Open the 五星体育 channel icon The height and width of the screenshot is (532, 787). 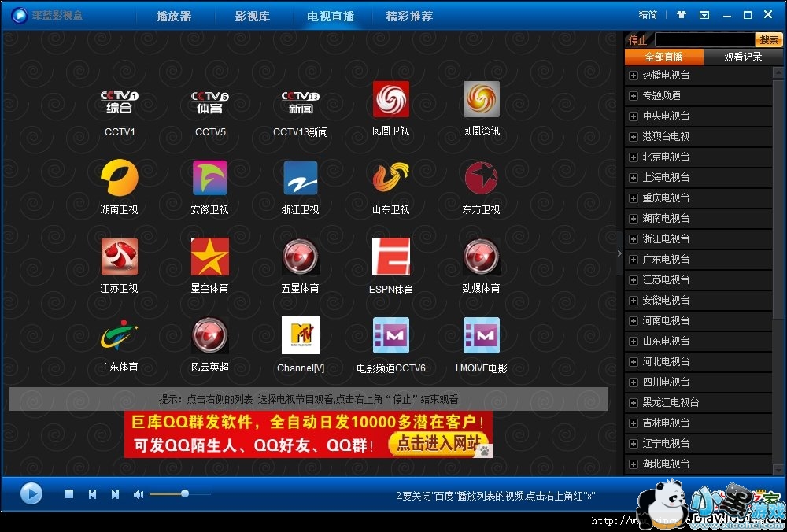[300, 257]
